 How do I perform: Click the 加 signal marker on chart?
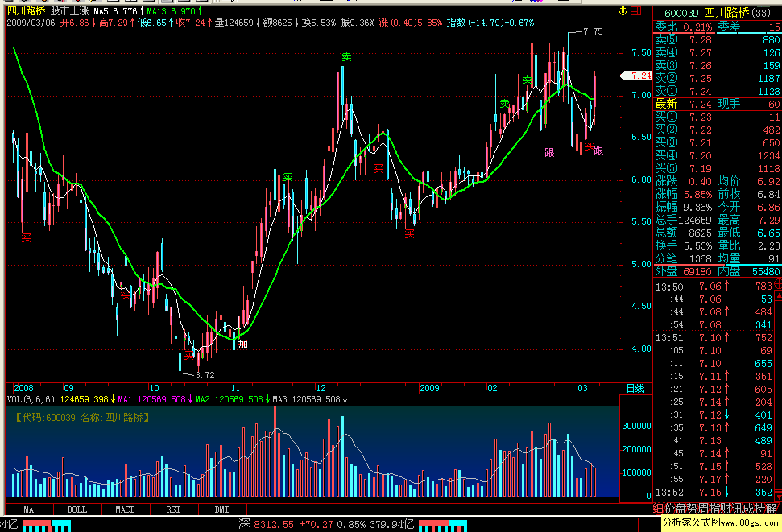click(x=243, y=344)
